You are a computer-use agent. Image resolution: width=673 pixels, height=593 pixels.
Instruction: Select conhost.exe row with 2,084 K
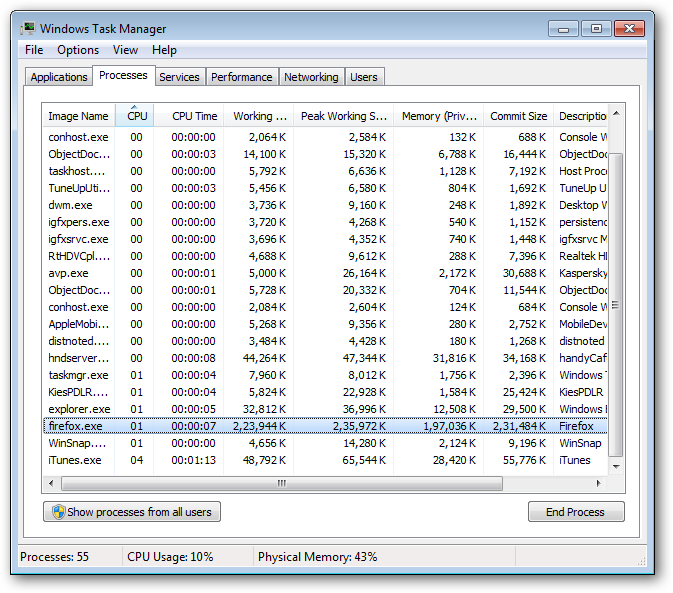pos(325,307)
